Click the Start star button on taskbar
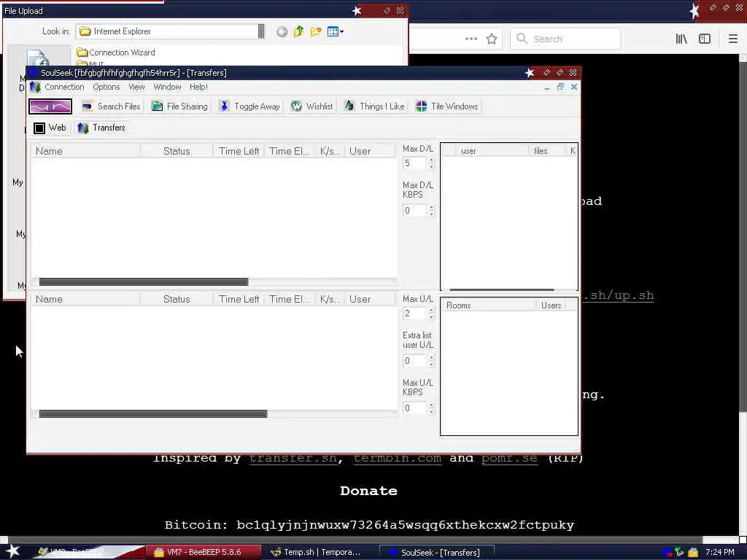 point(12,551)
